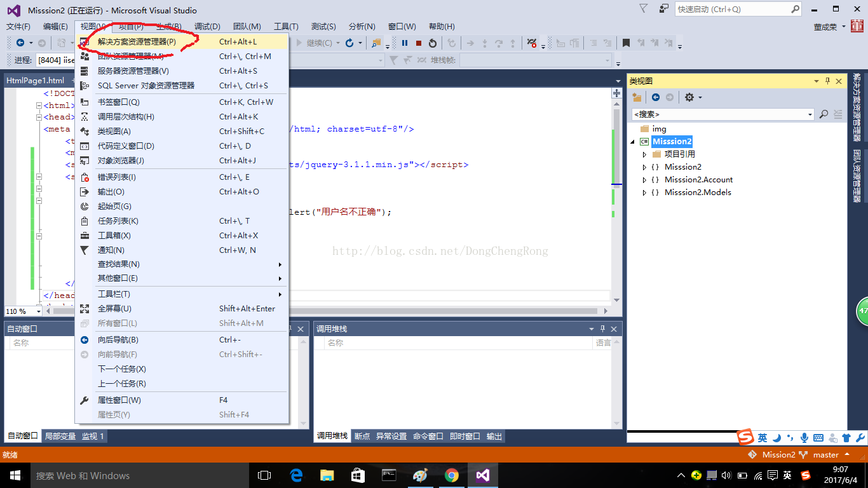Click the navigate backward arrow in the main toolbar
Viewport: 868px width, 488px height.
[20, 43]
